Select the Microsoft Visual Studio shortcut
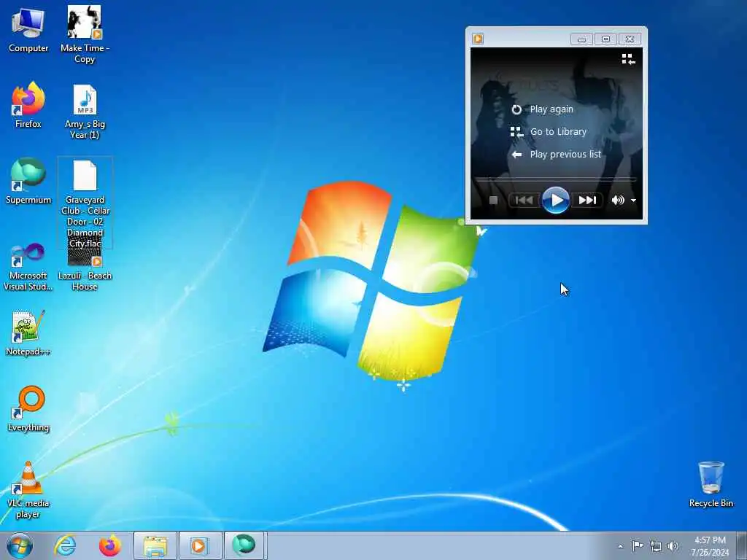Image resolution: width=747 pixels, height=560 pixels. 28,267
